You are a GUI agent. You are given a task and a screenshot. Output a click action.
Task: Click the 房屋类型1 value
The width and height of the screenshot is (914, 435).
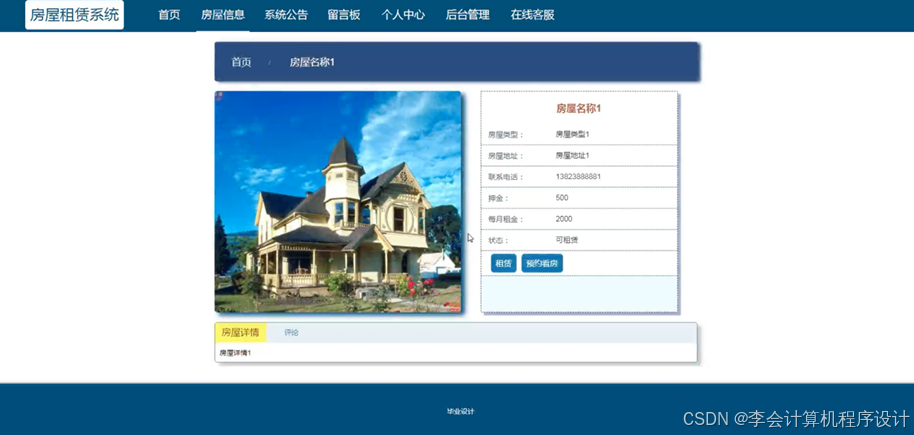(572, 134)
